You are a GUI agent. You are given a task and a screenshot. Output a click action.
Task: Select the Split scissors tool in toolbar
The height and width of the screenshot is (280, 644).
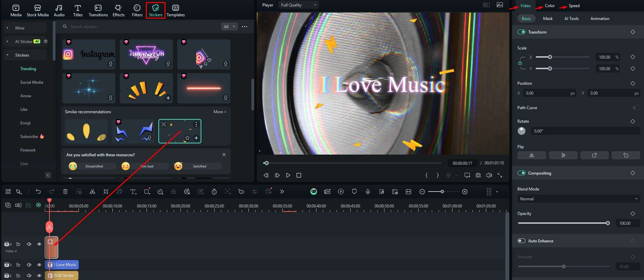click(x=92, y=192)
